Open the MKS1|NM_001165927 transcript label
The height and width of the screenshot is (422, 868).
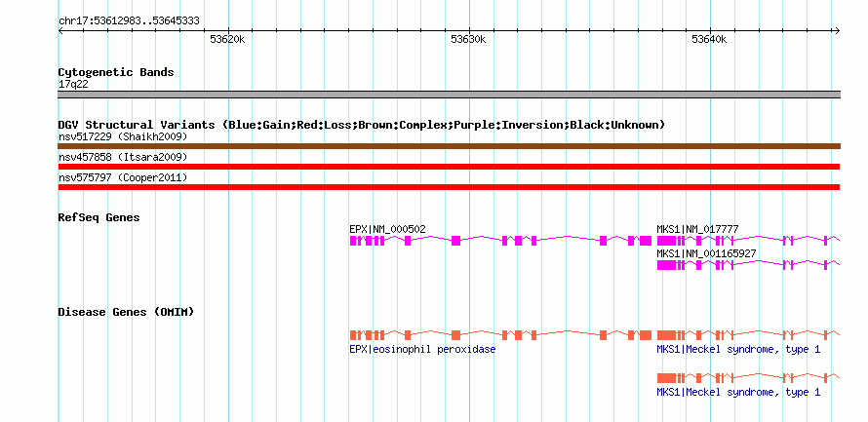[x=706, y=253]
